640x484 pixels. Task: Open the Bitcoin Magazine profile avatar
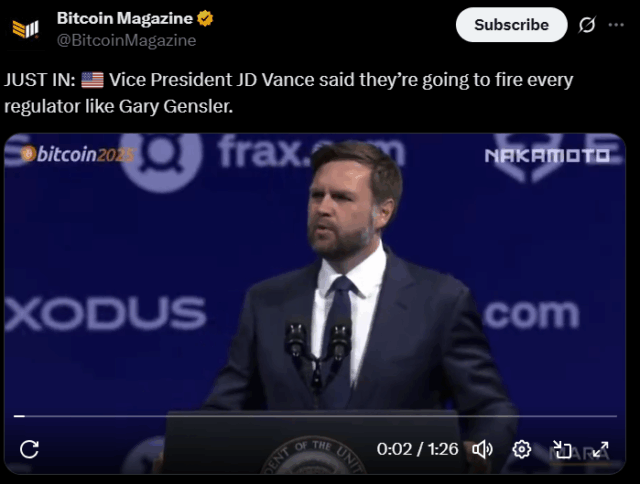pos(25,29)
